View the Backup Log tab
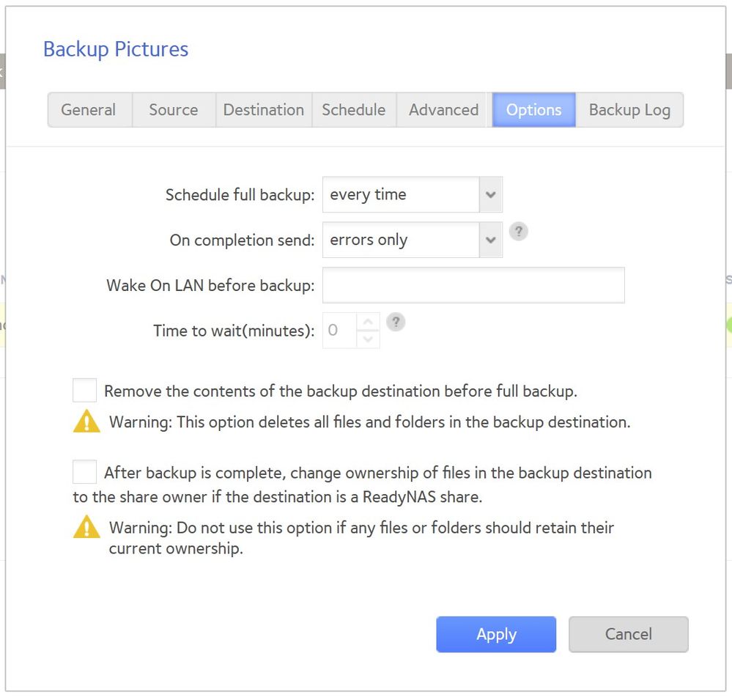 629,110
